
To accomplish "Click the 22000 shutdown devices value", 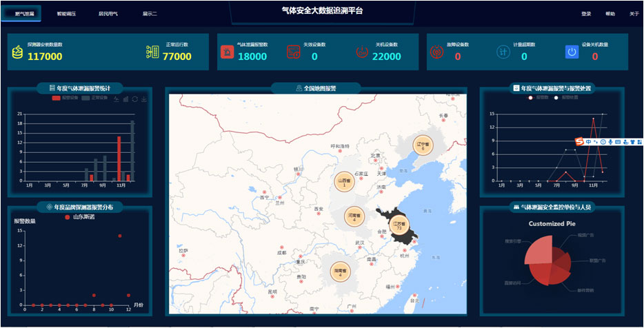I will point(387,57).
